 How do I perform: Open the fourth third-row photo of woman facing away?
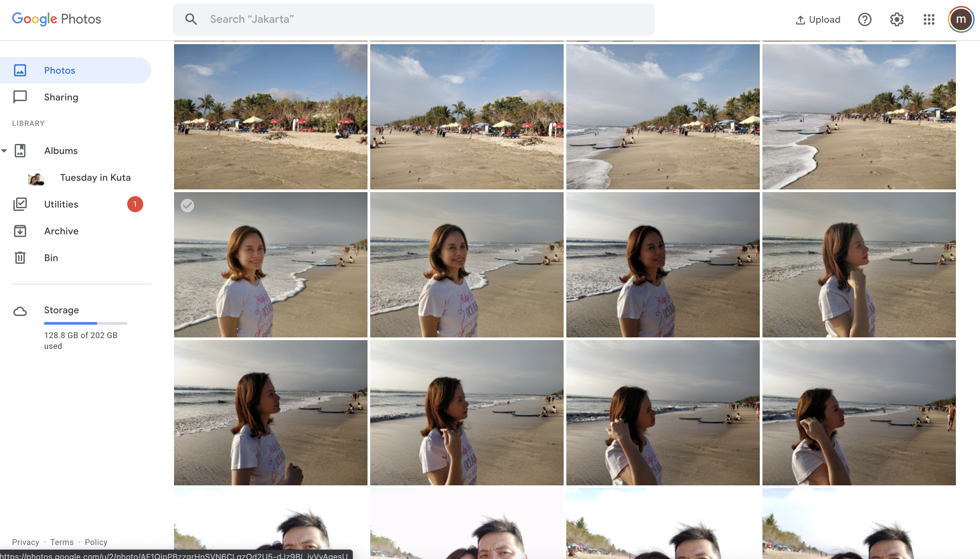(859, 413)
